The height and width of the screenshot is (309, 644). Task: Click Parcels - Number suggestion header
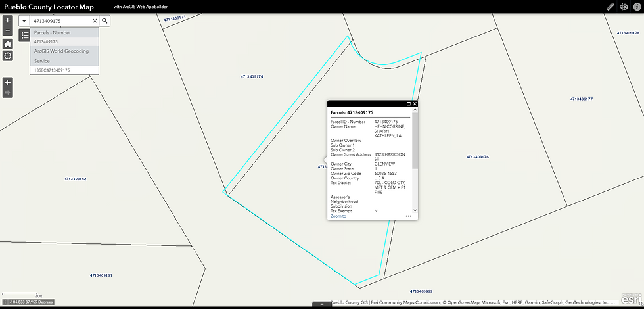pyautogui.click(x=64, y=32)
